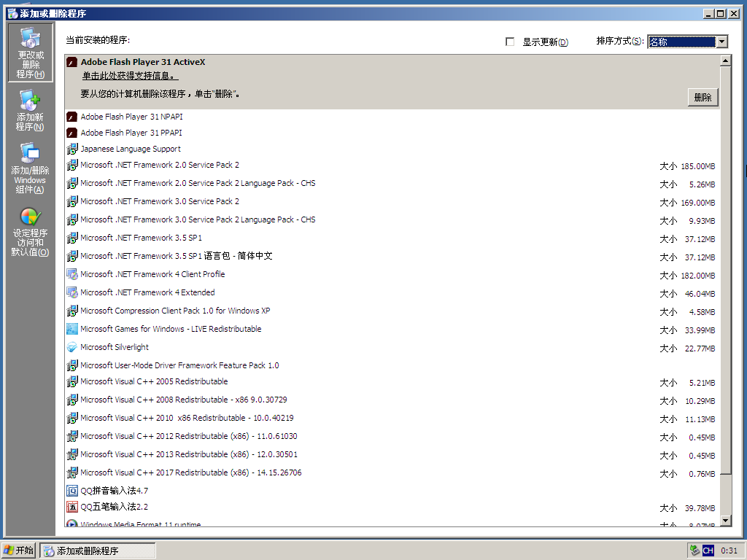Click the Microsoft Games for Windows icon
This screenshot has height=560, width=747.
click(x=71, y=329)
